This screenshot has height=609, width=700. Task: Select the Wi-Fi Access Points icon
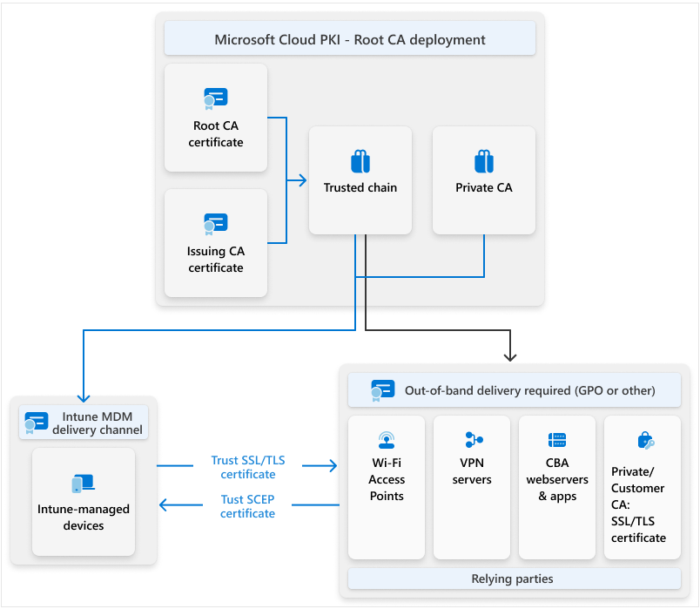click(x=387, y=440)
